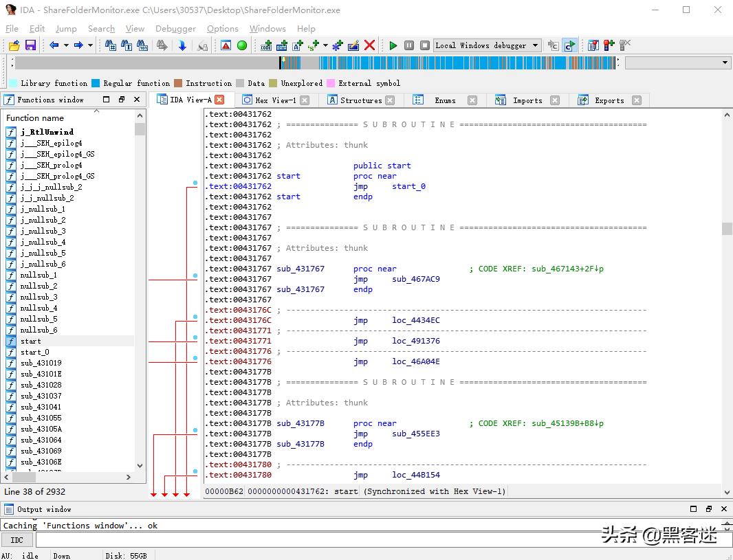Toggle breakpoint dot at address 00431762

(x=195, y=183)
